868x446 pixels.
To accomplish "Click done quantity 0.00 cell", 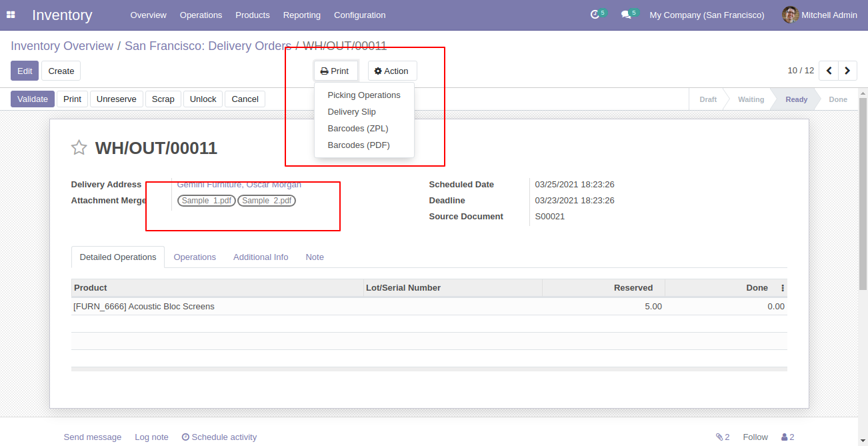I will click(726, 307).
